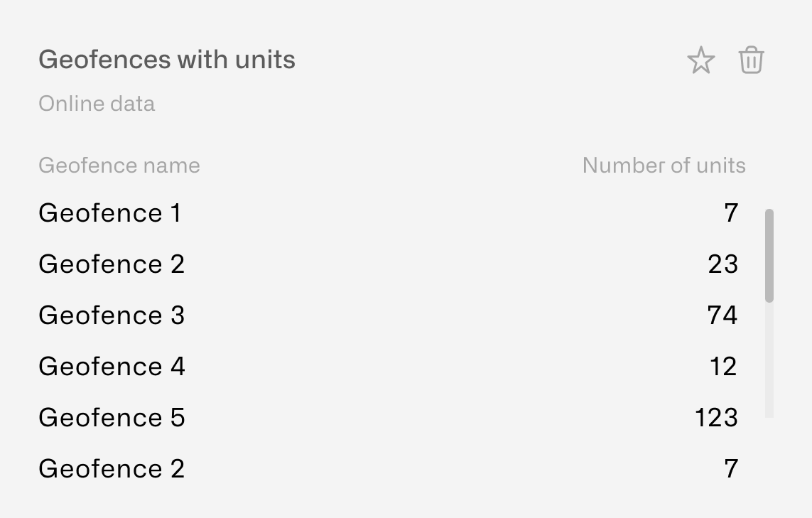Click the 7 units value for Geofence 1
Viewport: 812px width, 518px height.
point(731,213)
